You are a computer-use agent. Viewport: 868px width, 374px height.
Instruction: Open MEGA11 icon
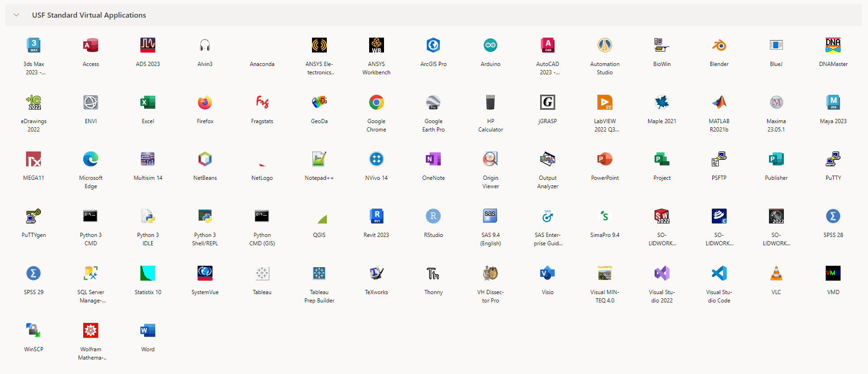point(33,159)
